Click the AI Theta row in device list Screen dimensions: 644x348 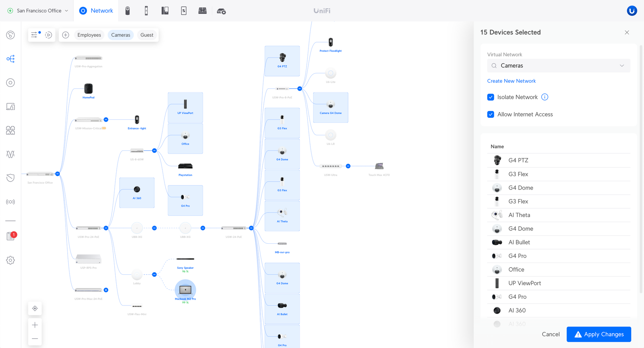pos(559,215)
